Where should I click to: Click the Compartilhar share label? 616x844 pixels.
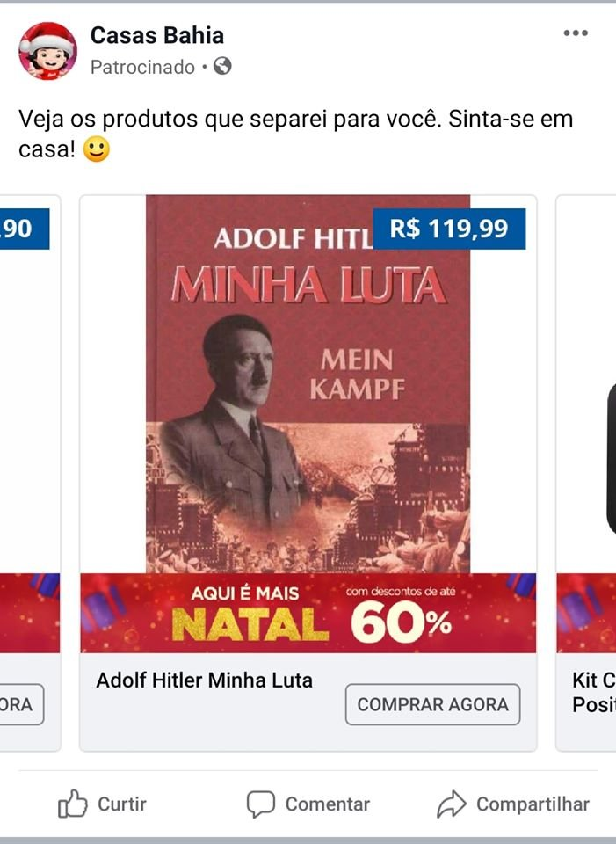533,804
